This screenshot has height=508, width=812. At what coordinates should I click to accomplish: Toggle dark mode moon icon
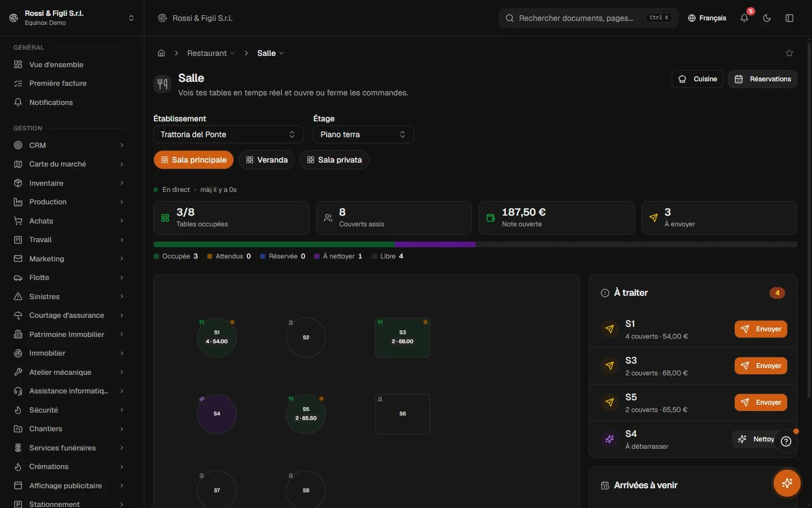767,18
